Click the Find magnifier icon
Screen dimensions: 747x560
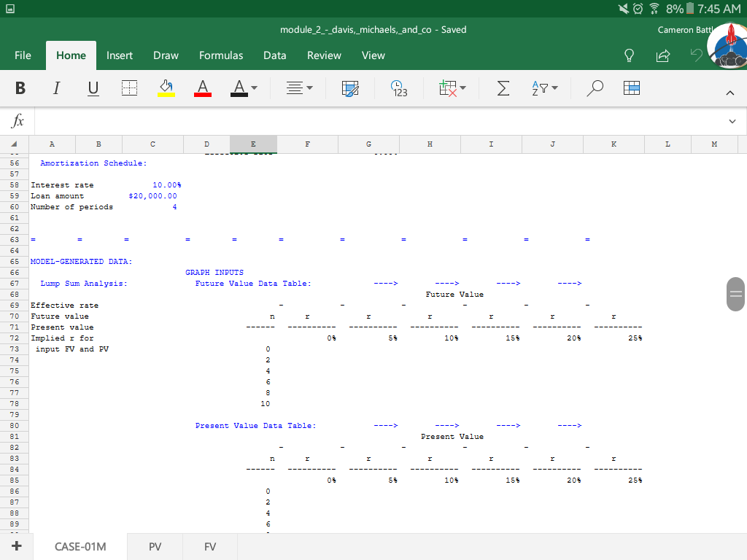tap(595, 88)
